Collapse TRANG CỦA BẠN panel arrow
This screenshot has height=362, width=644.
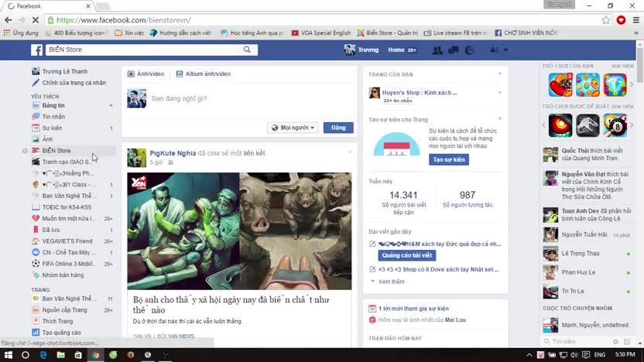(x=499, y=74)
